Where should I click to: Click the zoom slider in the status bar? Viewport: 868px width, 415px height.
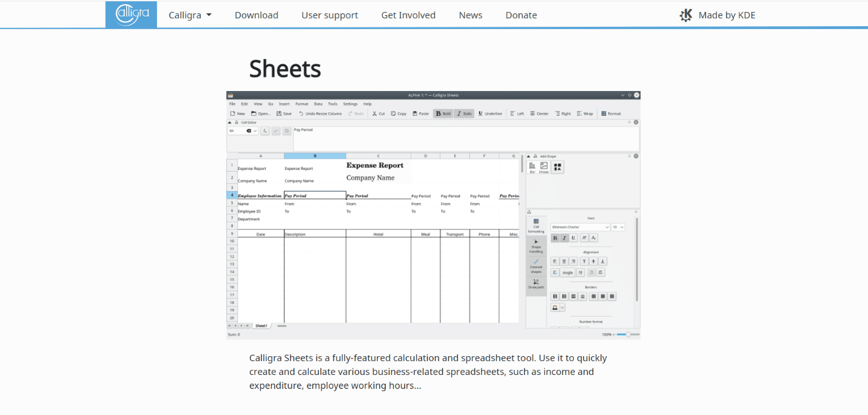click(x=628, y=334)
